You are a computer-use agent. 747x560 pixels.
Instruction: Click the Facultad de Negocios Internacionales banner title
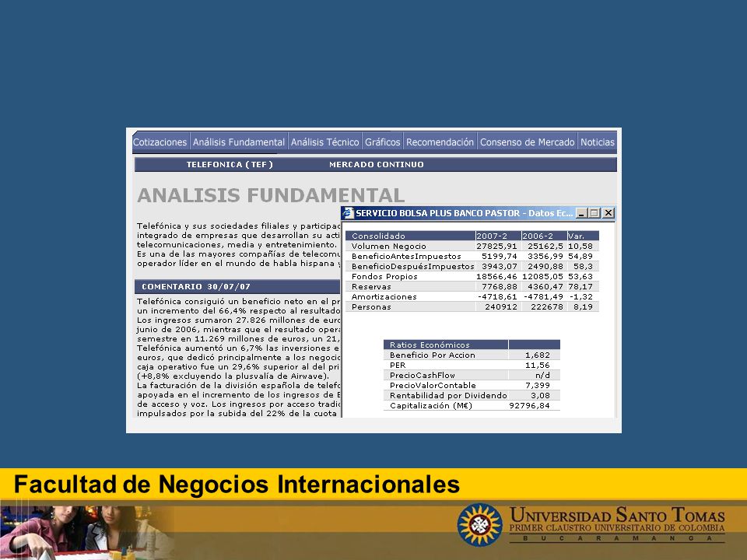click(x=237, y=485)
